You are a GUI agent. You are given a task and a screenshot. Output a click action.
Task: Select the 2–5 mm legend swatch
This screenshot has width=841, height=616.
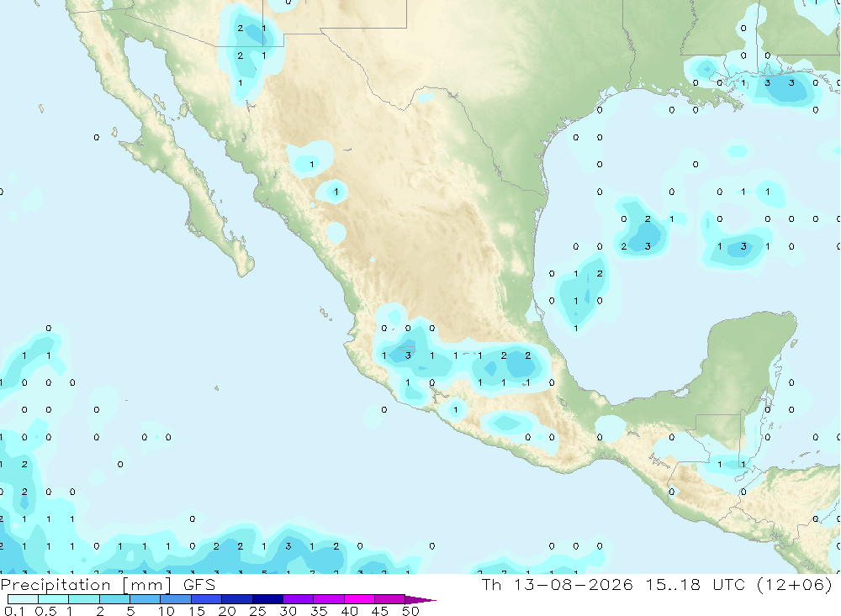[114, 599]
